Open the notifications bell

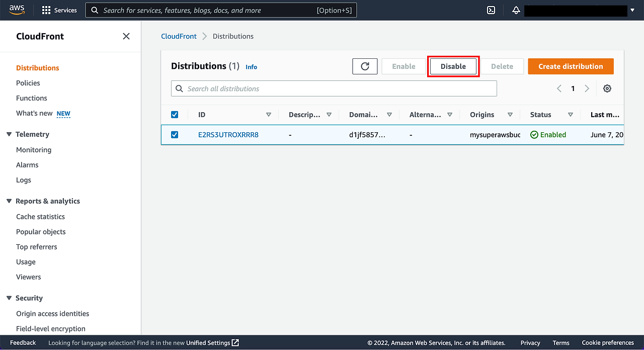click(516, 10)
